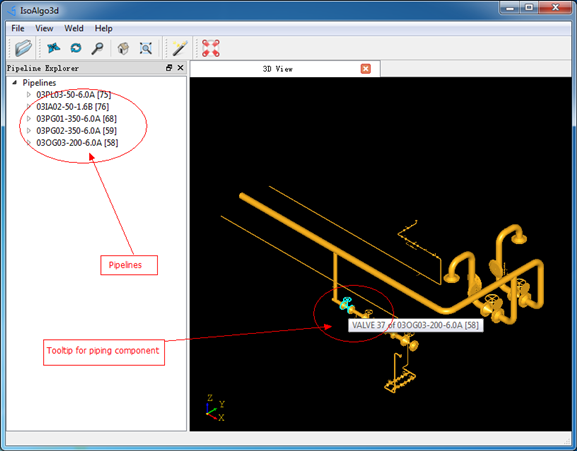
Task: Click the fit-all zoom extents icon
Action: pyautogui.click(x=146, y=48)
